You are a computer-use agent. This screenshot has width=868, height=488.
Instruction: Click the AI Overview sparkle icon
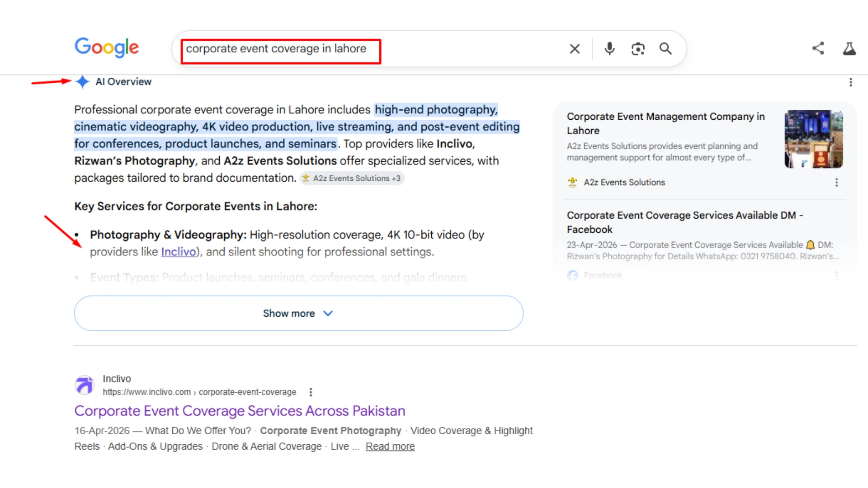[82, 82]
